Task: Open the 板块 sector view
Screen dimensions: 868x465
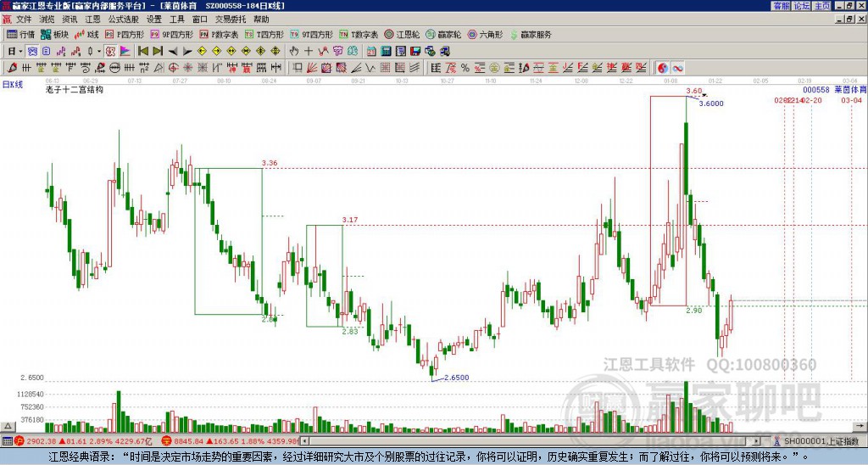Action: point(54,34)
